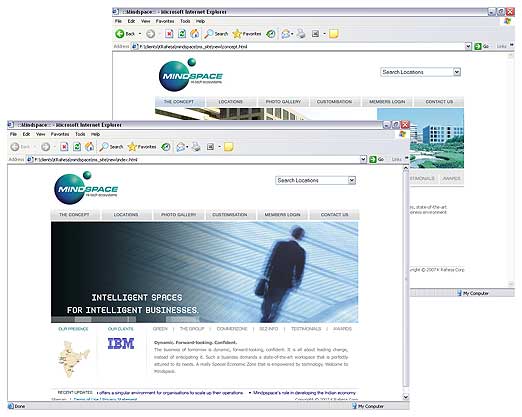Select MEMBERS LOGIN tab in back concept.html window
Viewport: 522px width, 417px height.
pos(387,102)
